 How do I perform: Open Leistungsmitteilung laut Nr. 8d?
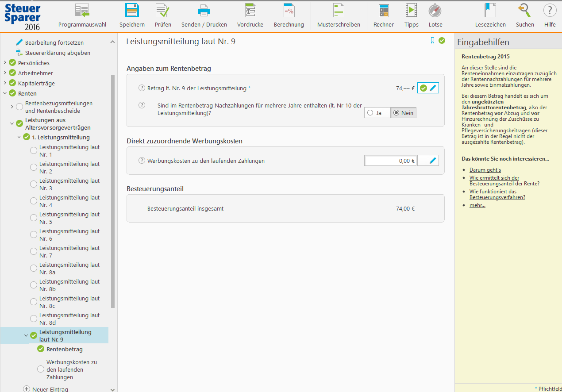pyautogui.click(x=69, y=319)
